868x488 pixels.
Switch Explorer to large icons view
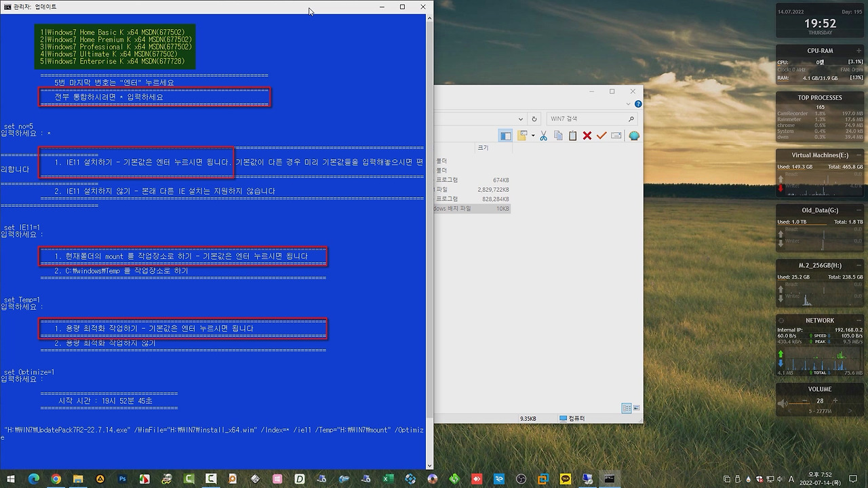pyautogui.click(x=637, y=408)
